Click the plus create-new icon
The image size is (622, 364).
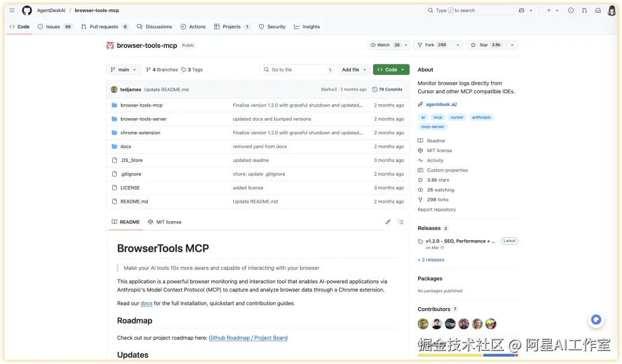[549, 10]
